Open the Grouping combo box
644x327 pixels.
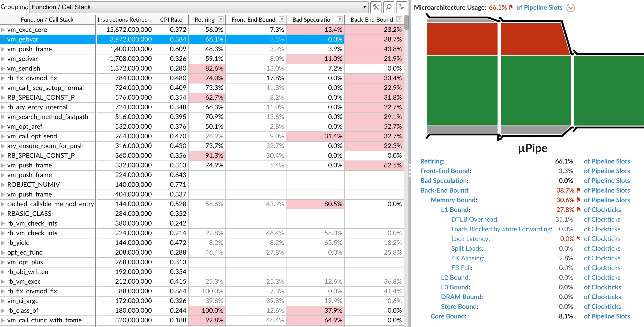199,7
